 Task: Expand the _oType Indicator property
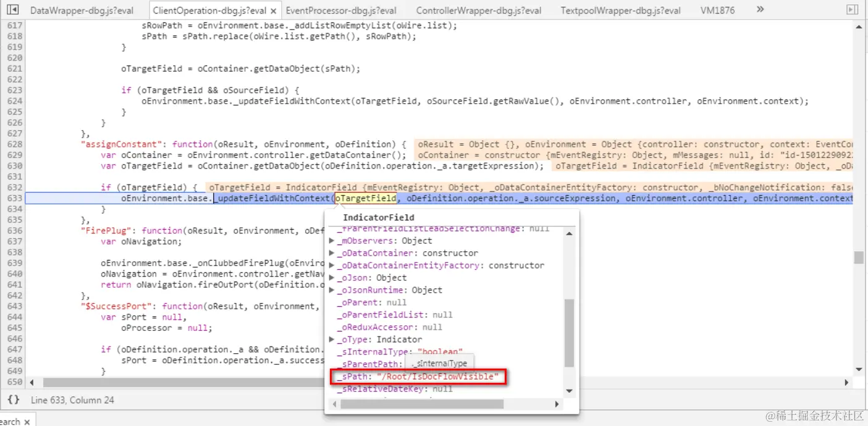point(332,340)
